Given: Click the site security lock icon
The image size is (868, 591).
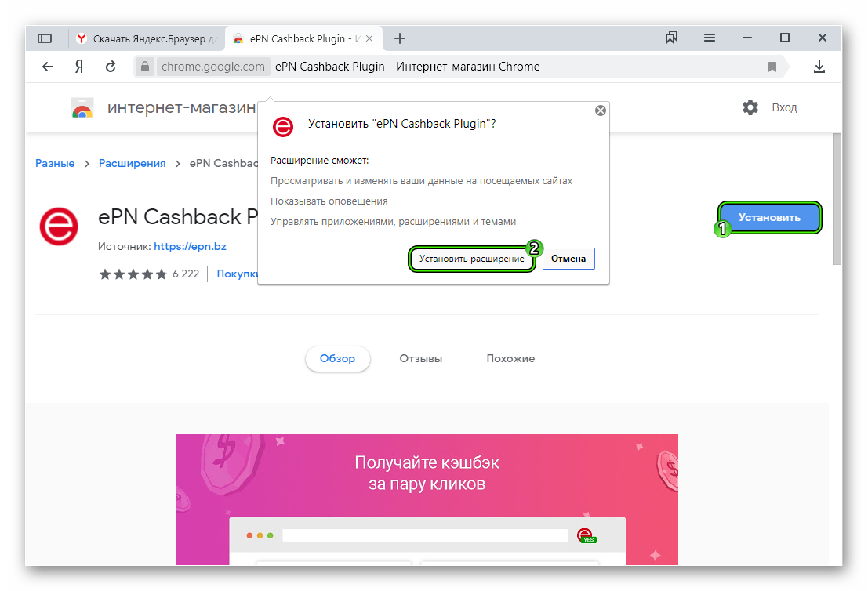Looking at the screenshot, I should (x=145, y=67).
